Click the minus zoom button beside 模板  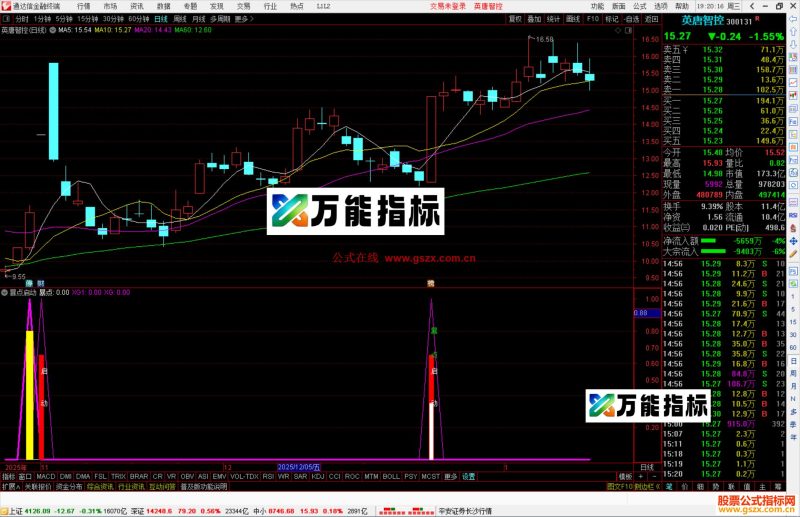click(x=654, y=476)
